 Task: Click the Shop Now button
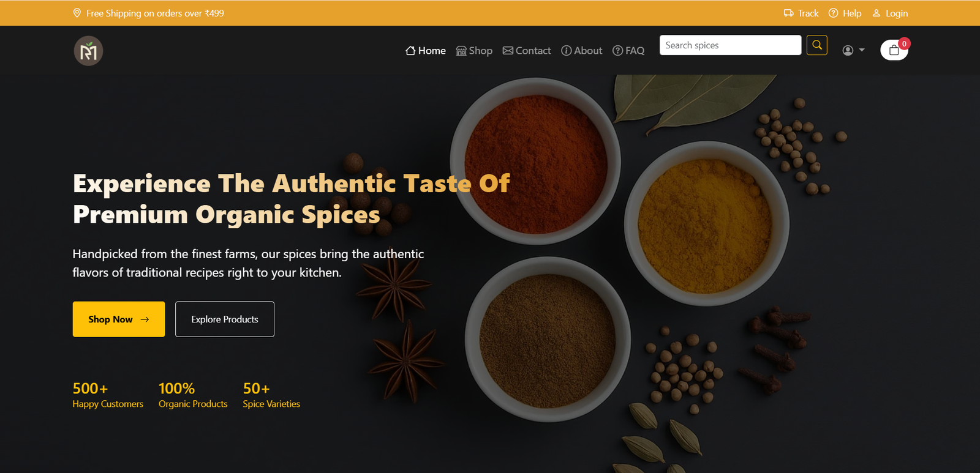coord(119,319)
